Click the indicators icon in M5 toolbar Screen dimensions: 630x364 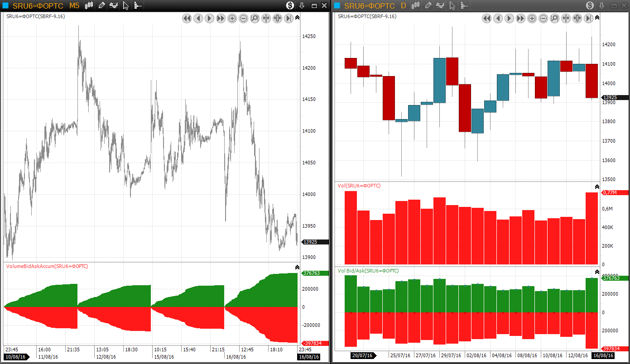[x=114, y=5]
